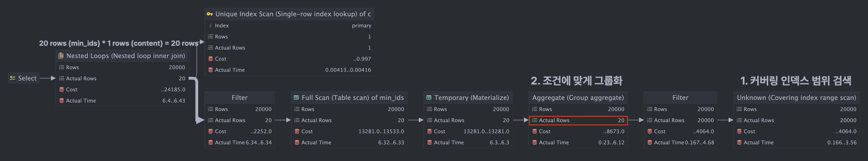
Task: Click the Nested Loops (Nested loop inner join) title
Action: pyautogui.click(x=125, y=56)
